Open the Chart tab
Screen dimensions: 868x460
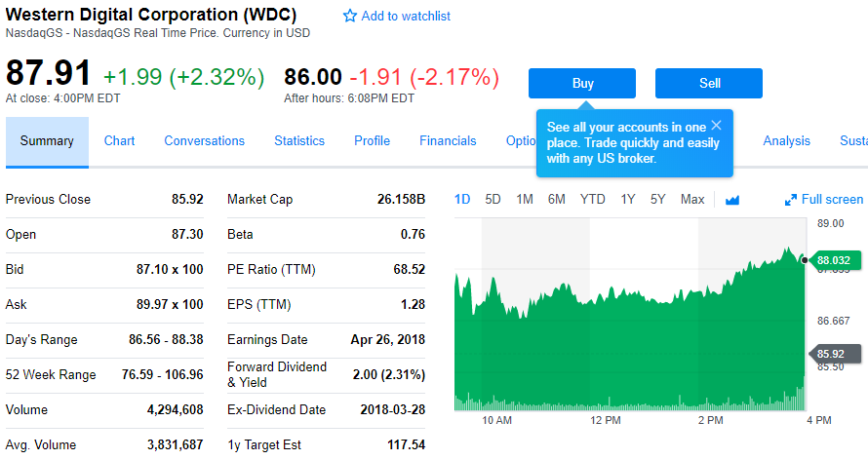point(119,141)
